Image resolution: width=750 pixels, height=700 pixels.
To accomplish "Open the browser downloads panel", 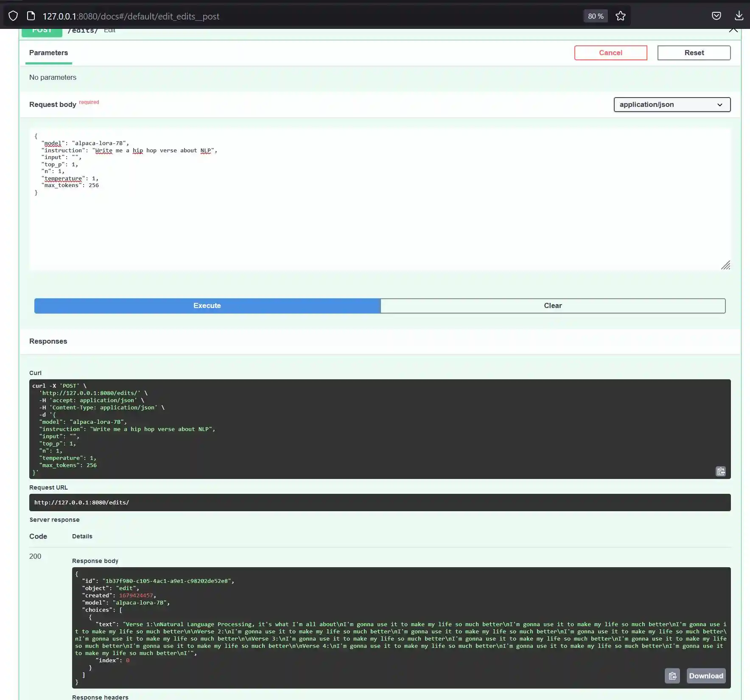I will (x=739, y=16).
